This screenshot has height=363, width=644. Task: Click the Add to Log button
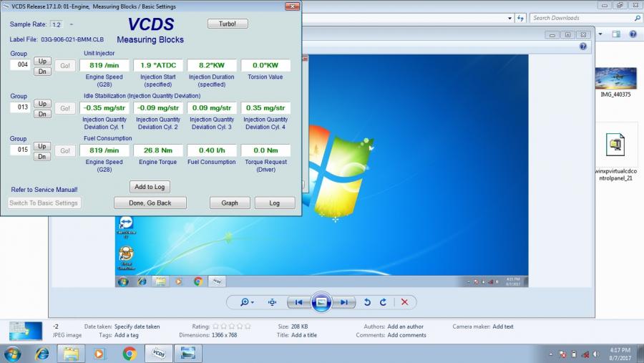[x=150, y=187]
